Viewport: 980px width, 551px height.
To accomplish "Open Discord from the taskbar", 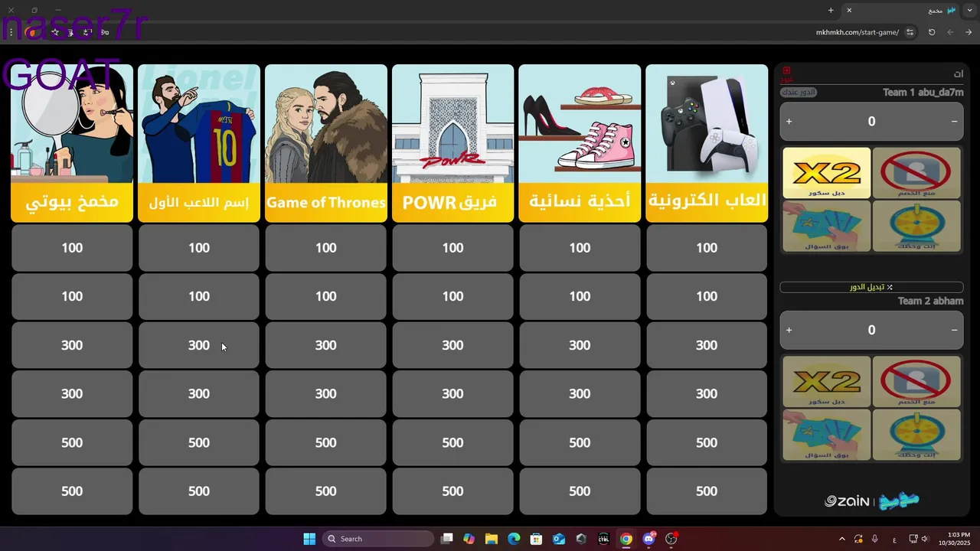I will (649, 539).
